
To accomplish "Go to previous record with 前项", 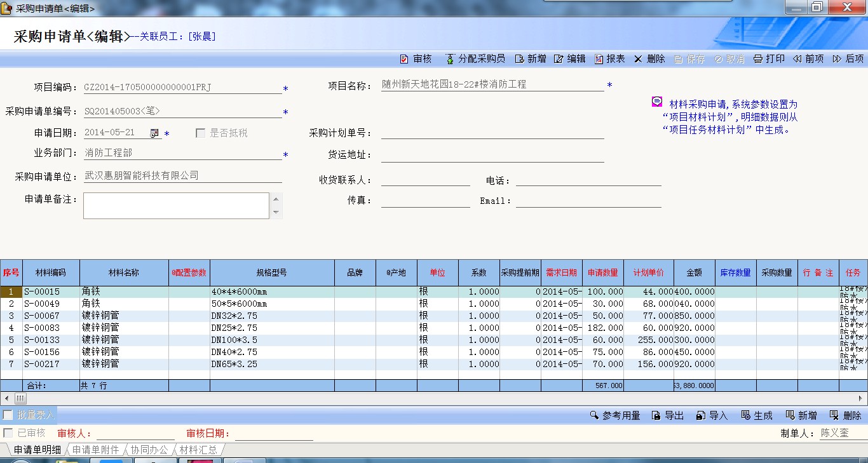I will (797, 59).
